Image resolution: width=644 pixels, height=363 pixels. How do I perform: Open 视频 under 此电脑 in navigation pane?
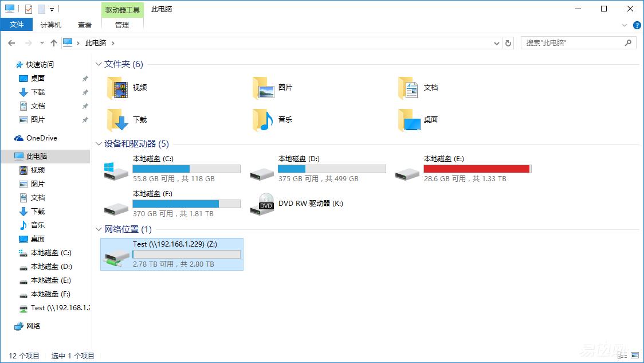click(32, 170)
